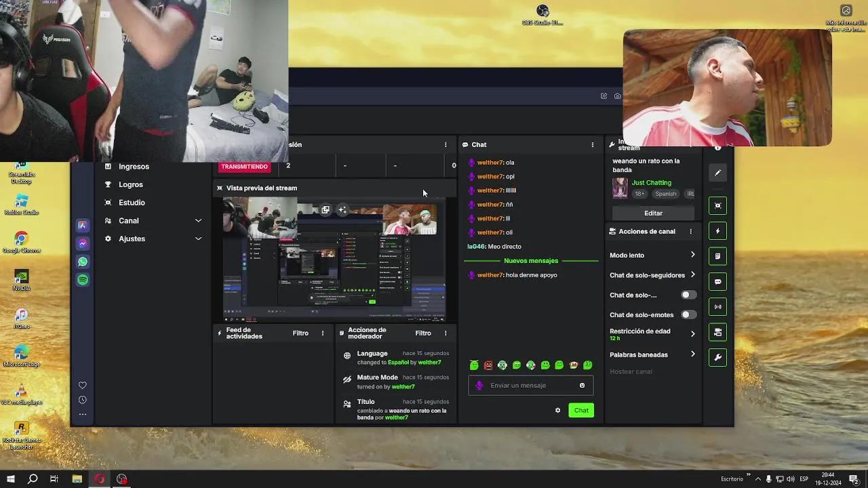
Task: Open the video camera quick action icon
Action: point(717,332)
